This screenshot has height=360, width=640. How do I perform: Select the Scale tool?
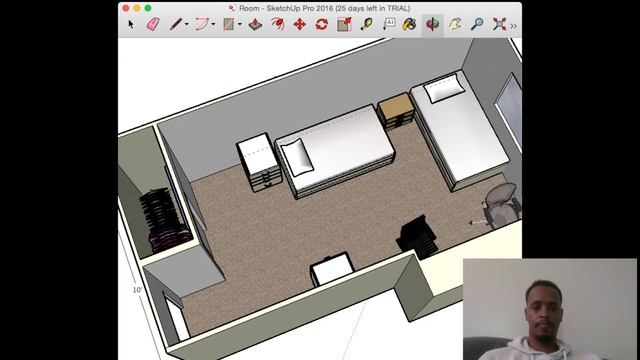pyautogui.click(x=344, y=24)
